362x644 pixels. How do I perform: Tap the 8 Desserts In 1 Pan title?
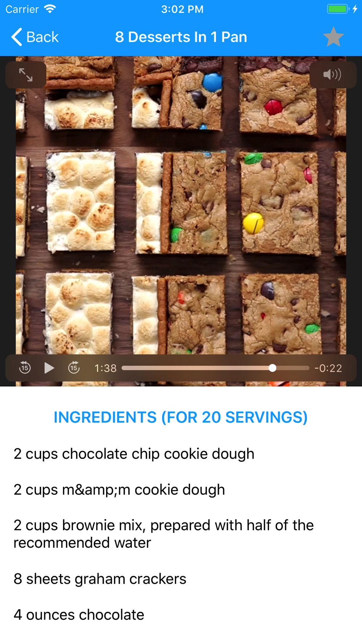(181, 37)
